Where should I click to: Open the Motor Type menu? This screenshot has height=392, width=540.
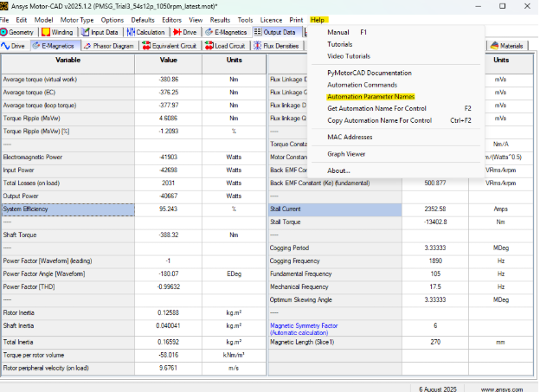75,19
